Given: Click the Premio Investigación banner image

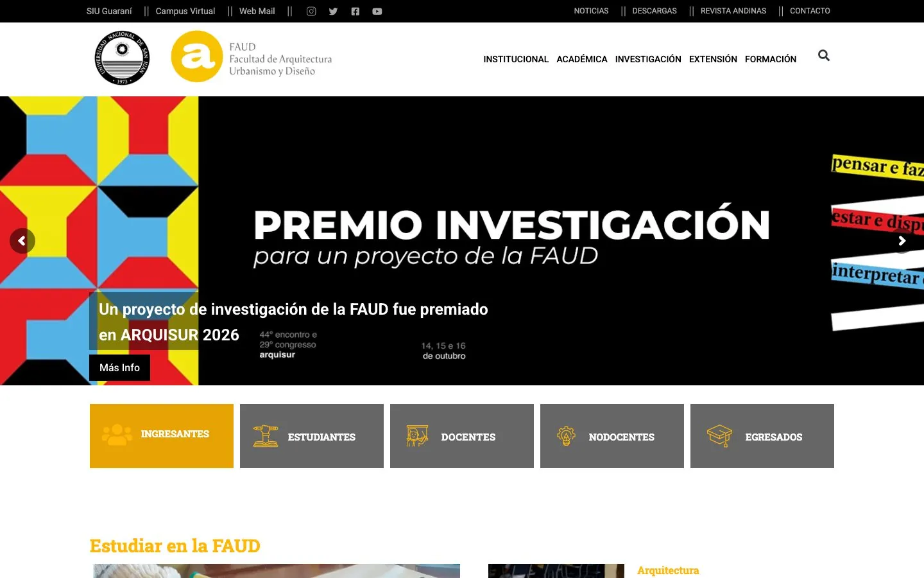Looking at the screenshot, I should 462,241.
